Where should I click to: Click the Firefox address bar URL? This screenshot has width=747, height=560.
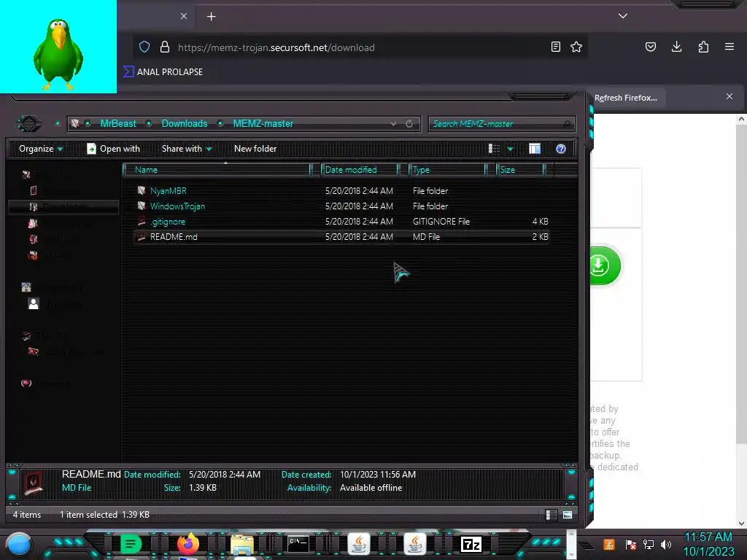276,47
